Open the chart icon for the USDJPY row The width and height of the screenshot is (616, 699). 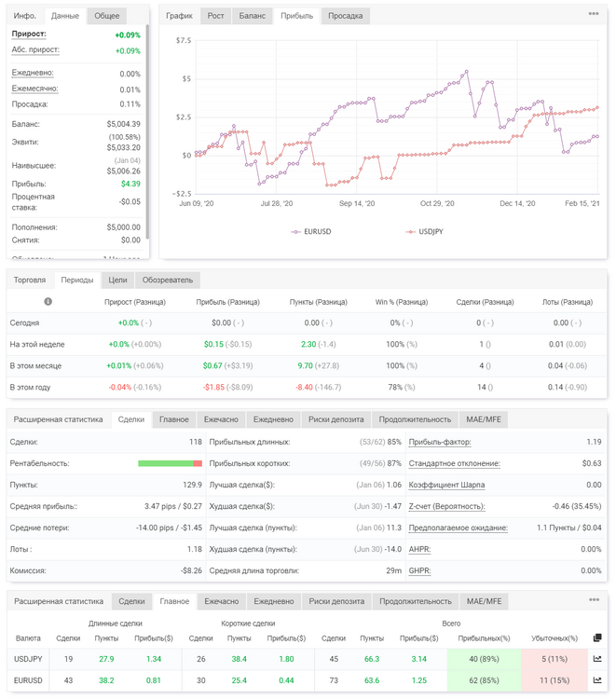click(x=597, y=659)
